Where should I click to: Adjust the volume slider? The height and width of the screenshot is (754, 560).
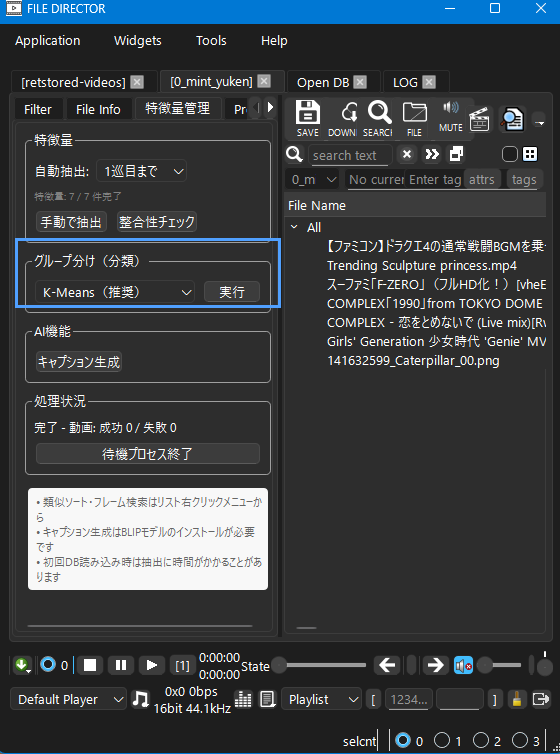click(500, 666)
